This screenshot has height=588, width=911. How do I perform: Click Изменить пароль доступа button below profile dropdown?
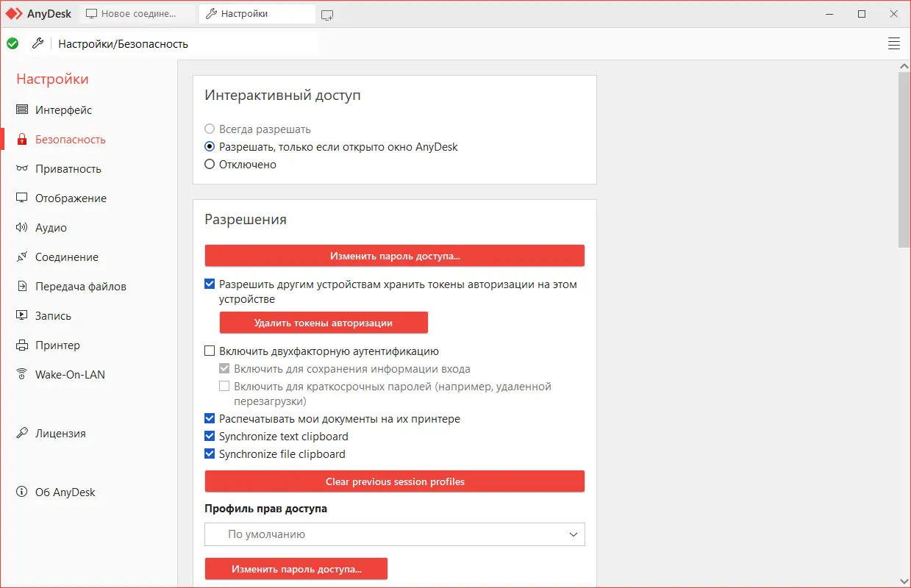click(x=296, y=569)
